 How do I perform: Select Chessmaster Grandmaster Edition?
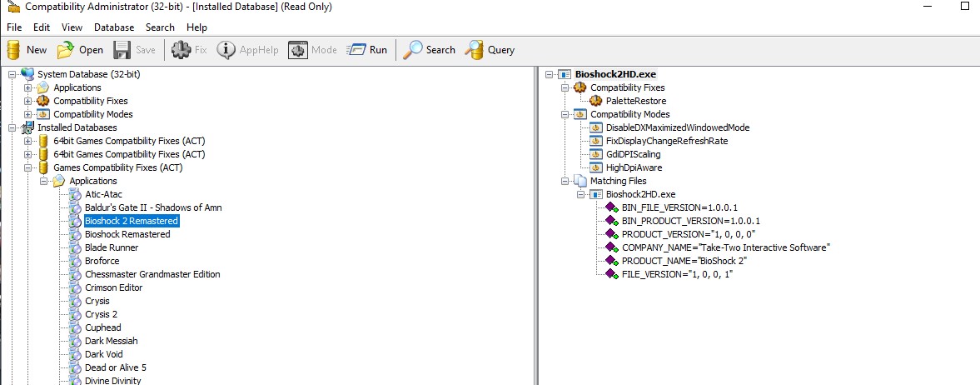point(152,274)
